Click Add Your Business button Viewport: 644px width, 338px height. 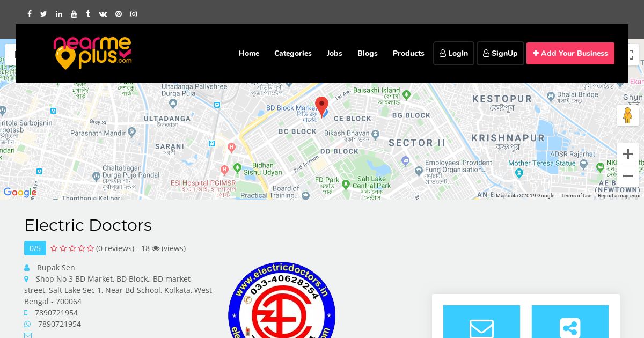[x=570, y=53]
